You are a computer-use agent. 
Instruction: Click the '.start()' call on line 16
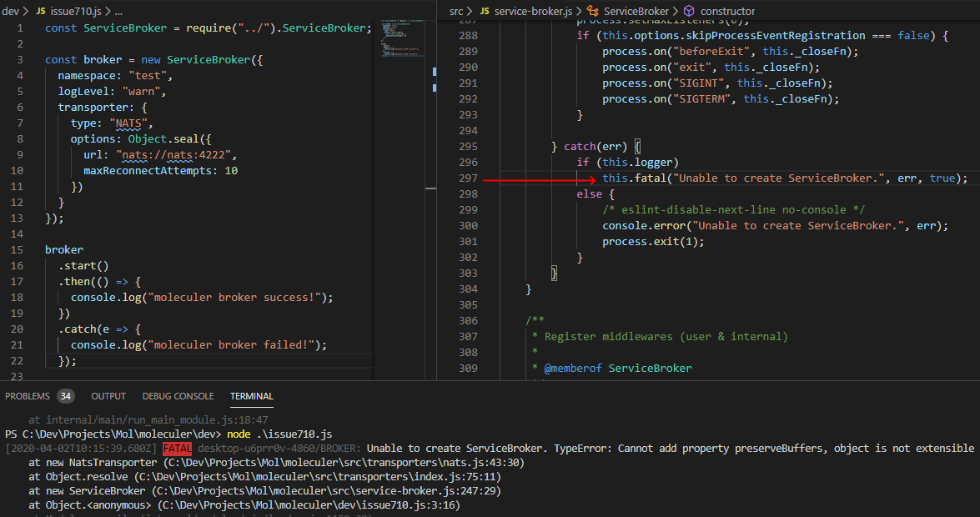coord(83,266)
